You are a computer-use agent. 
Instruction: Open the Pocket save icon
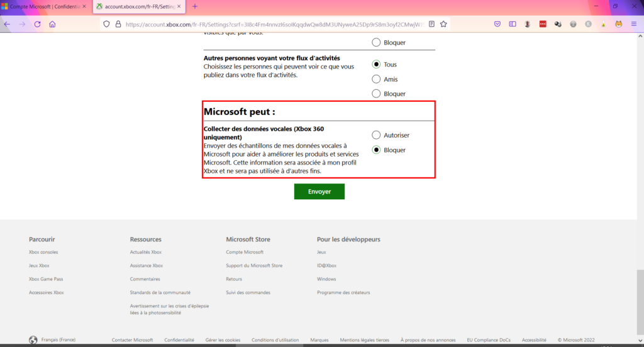(x=497, y=25)
